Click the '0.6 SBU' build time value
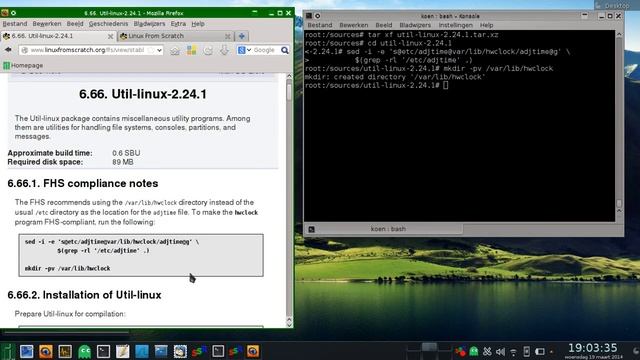This screenshot has width=640, height=360. coord(126,153)
